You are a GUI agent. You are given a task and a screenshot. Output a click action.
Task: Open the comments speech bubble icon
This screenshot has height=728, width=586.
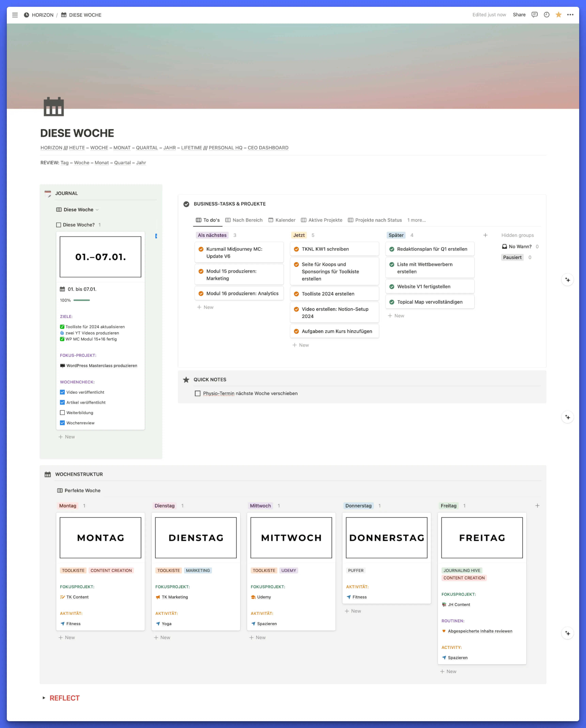pos(534,14)
